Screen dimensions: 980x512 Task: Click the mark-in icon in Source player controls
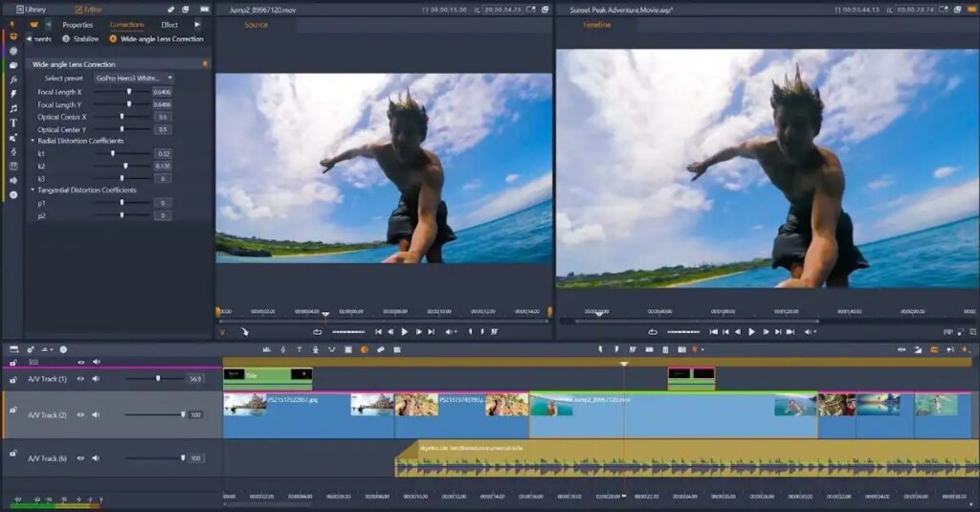coord(470,332)
